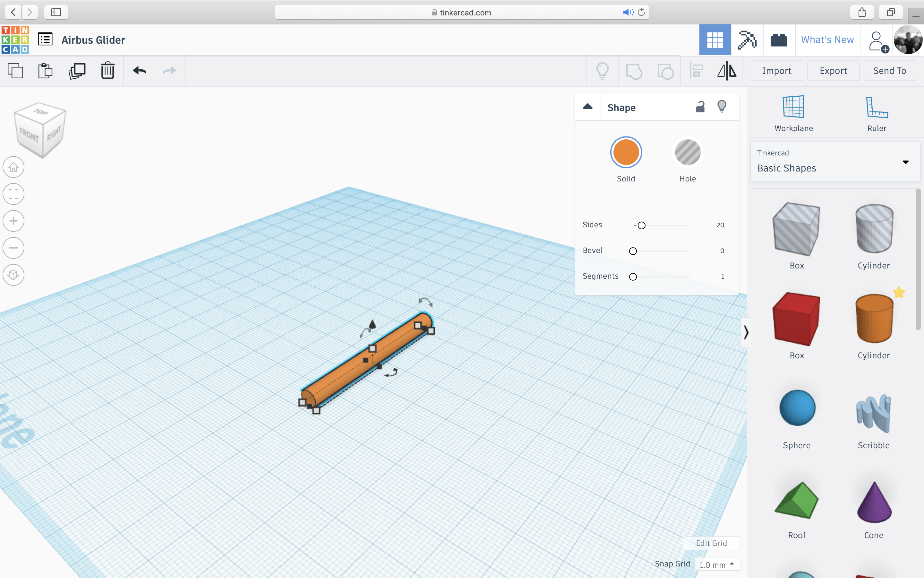The height and width of the screenshot is (578, 924).
Task: Open the Snap Grid value dropdown
Action: pos(717,564)
